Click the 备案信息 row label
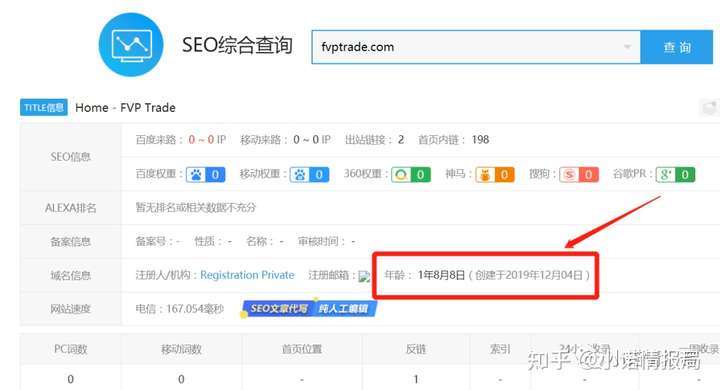The image size is (720, 390). point(70,242)
